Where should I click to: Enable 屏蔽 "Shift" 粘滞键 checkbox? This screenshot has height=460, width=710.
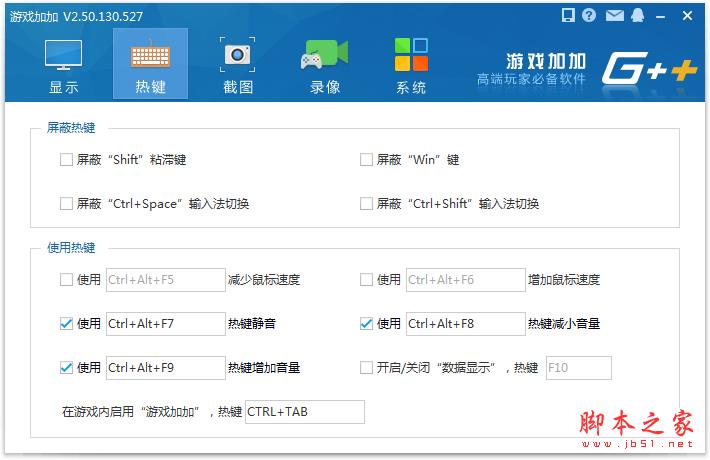coord(66,159)
